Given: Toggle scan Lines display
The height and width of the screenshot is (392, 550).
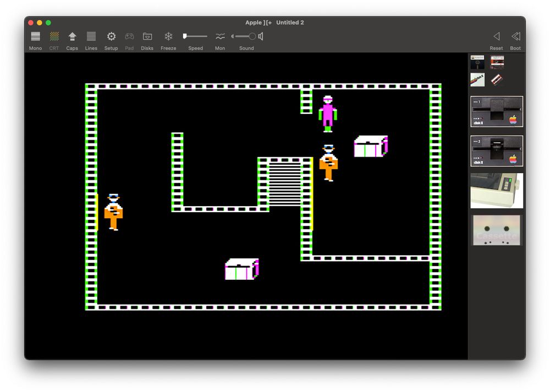Looking at the screenshot, I should tap(91, 36).
